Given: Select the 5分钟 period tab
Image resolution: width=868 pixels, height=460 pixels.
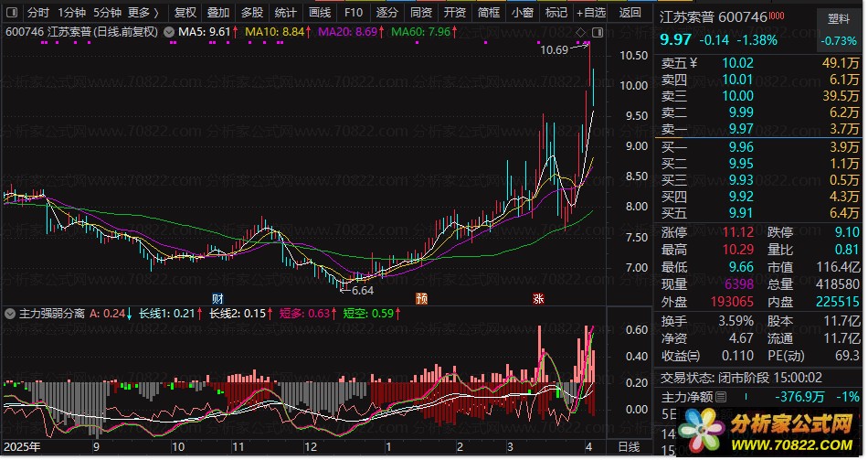Looking at the screenshot, I should [x=107, y=12].
